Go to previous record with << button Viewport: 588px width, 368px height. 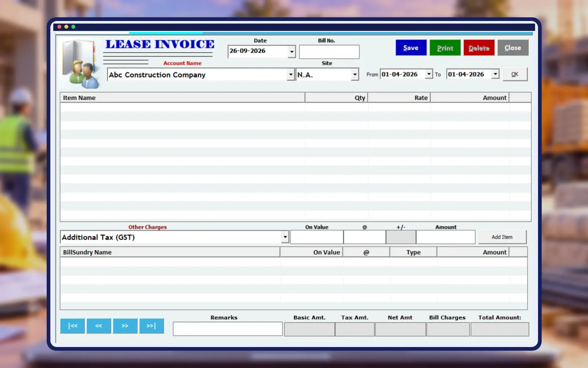[x=99, y=326]
